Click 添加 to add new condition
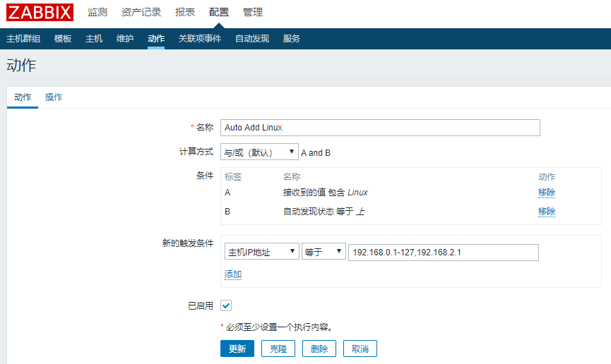611x364 pixels. (x=233, y=274)
